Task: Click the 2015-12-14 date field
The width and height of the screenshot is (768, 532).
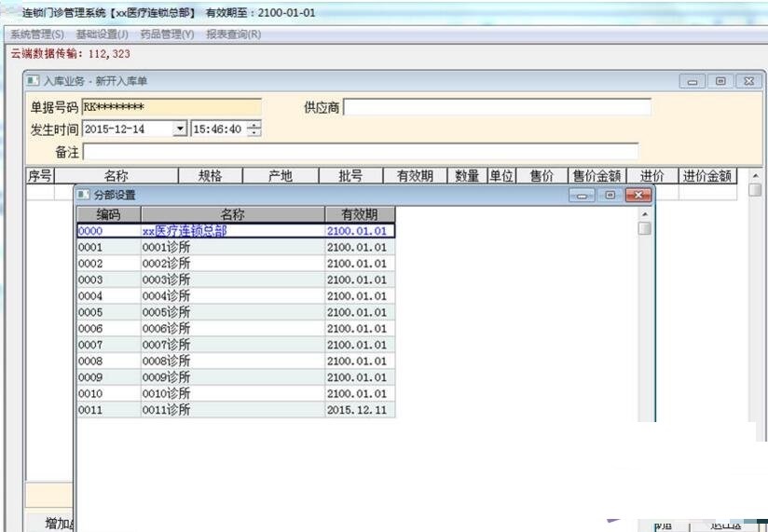Action: tap(129, 129)
